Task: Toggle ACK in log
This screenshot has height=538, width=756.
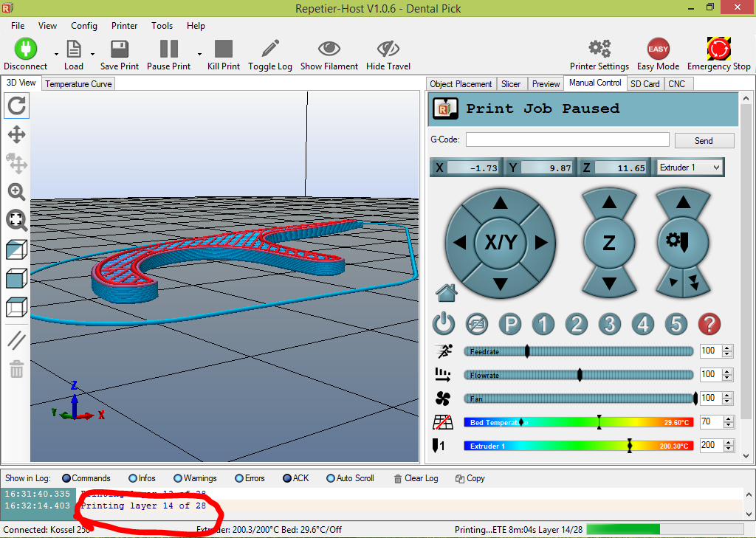Action: [x=295, y=478]
